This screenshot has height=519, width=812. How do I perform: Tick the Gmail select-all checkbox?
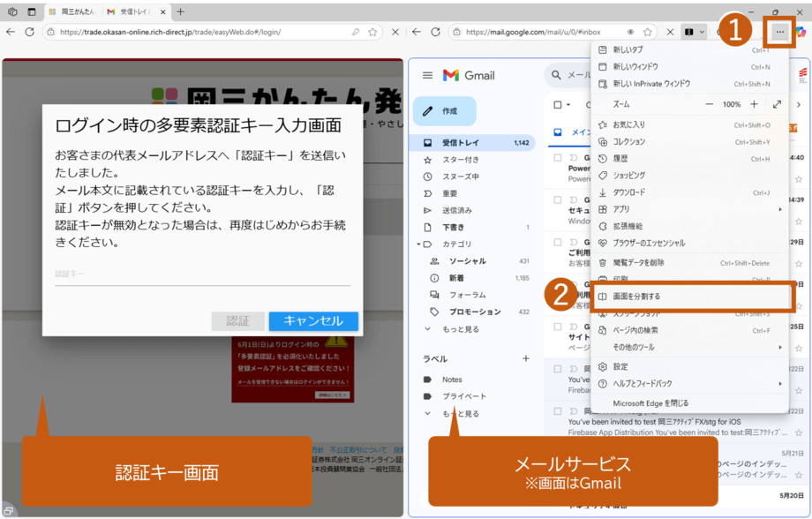[558, 105]
